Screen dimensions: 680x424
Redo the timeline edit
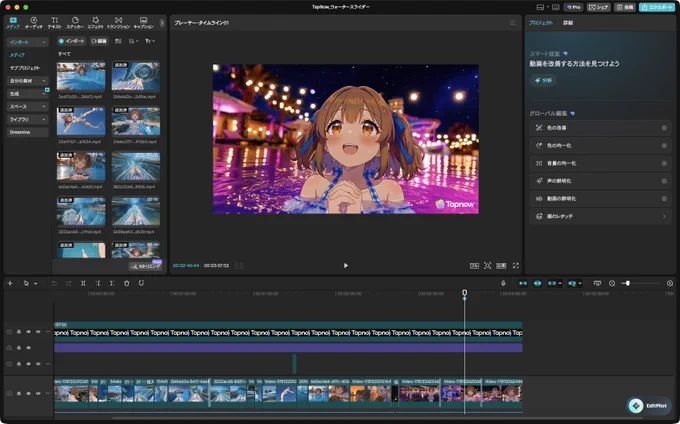(69, 283)
